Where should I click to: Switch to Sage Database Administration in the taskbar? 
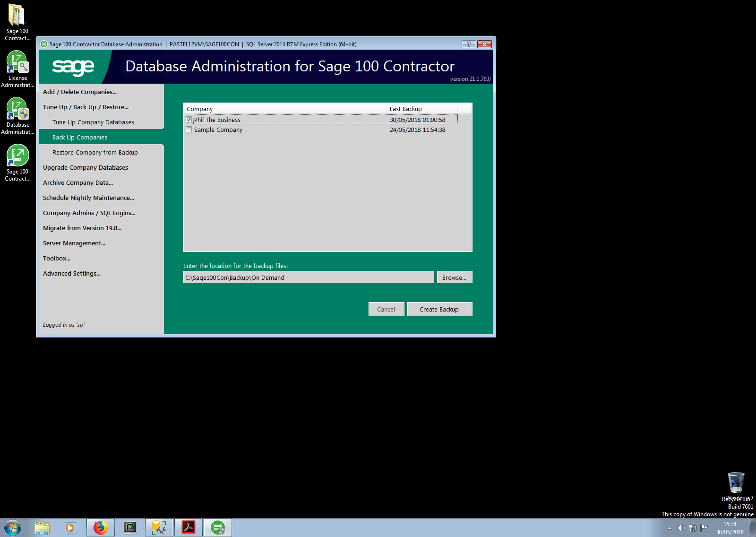click(218, 528)
